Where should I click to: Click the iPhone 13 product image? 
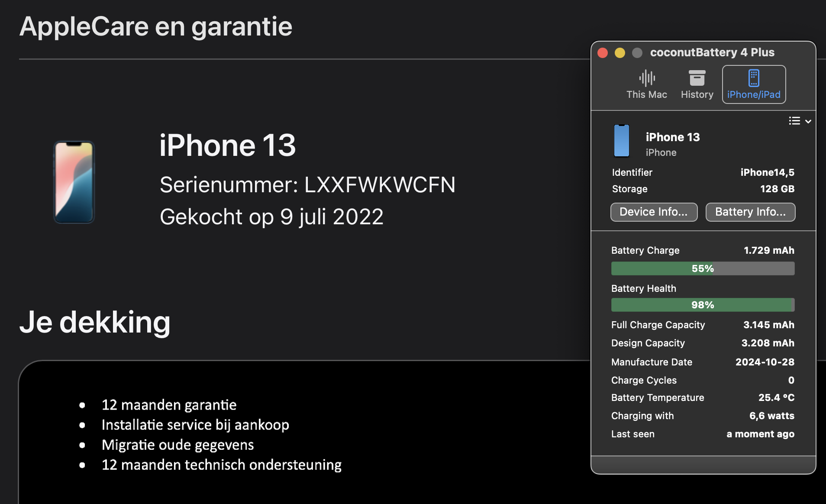pos(74,182)
